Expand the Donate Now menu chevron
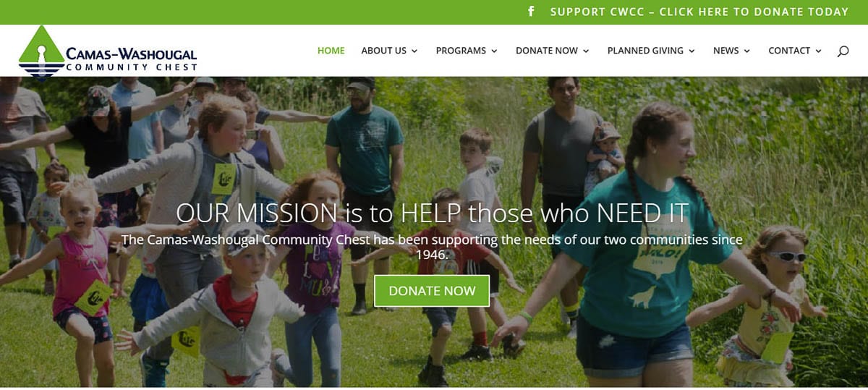Viewport: 868px width, 390px height. pyautogui.click(x=586, y=51)
